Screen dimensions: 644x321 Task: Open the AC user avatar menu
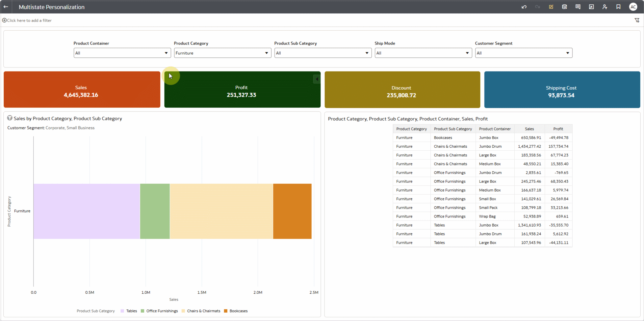pos(633,7)
